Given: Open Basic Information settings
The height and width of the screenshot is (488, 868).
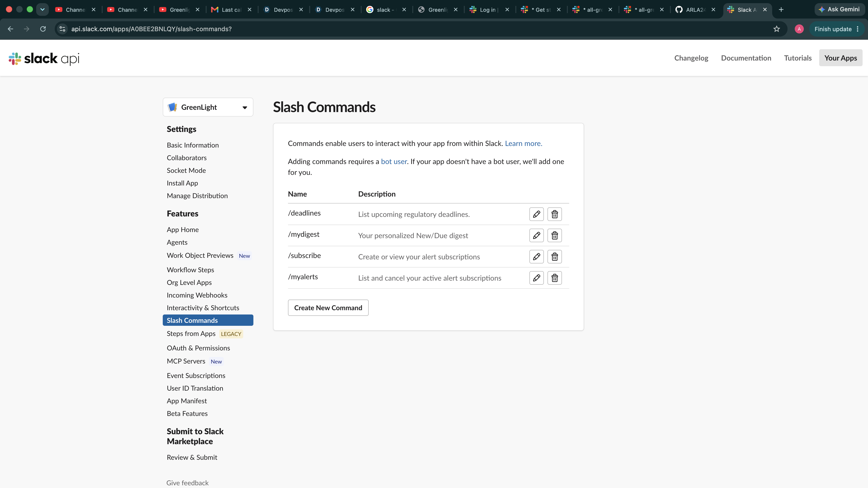Looking at the screenshot, I should [193, 145].
